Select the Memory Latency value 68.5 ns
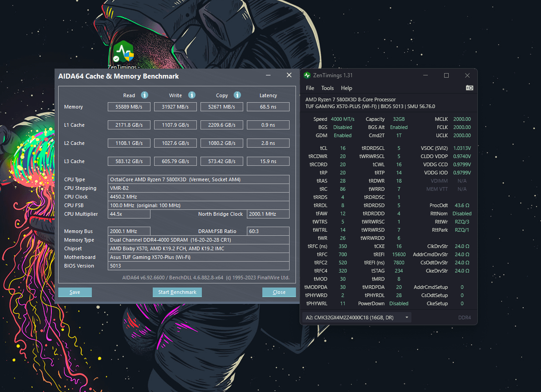This screenshot has width=541, height=392. 268,107
